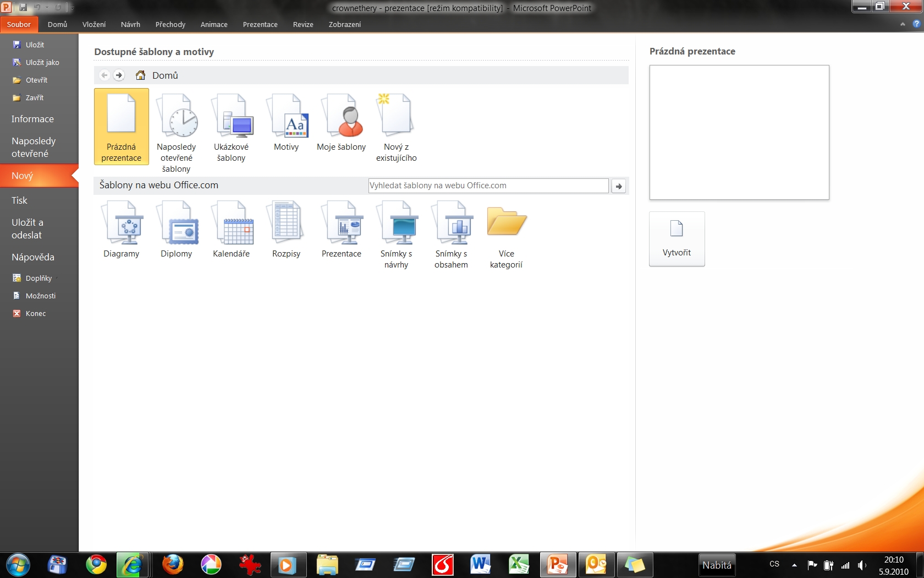The image size is (924, 578).
Task: Select the Prázdná prezentace template icon
Action: click(x=122, y=127)
